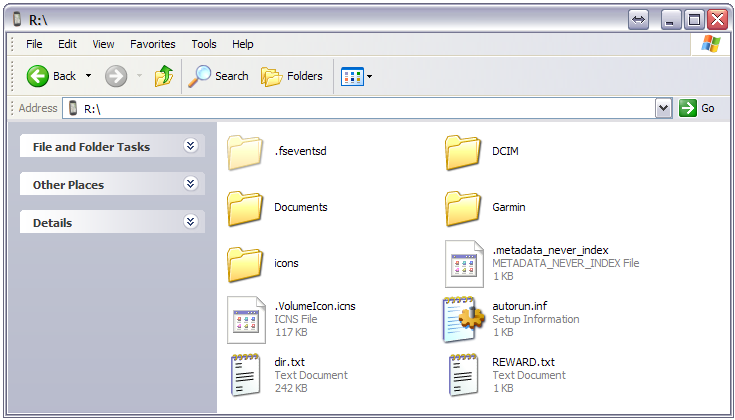The width and height of the screenshot is (735, 420).
Task: Click the Details heading text
Action: (52, 223)
